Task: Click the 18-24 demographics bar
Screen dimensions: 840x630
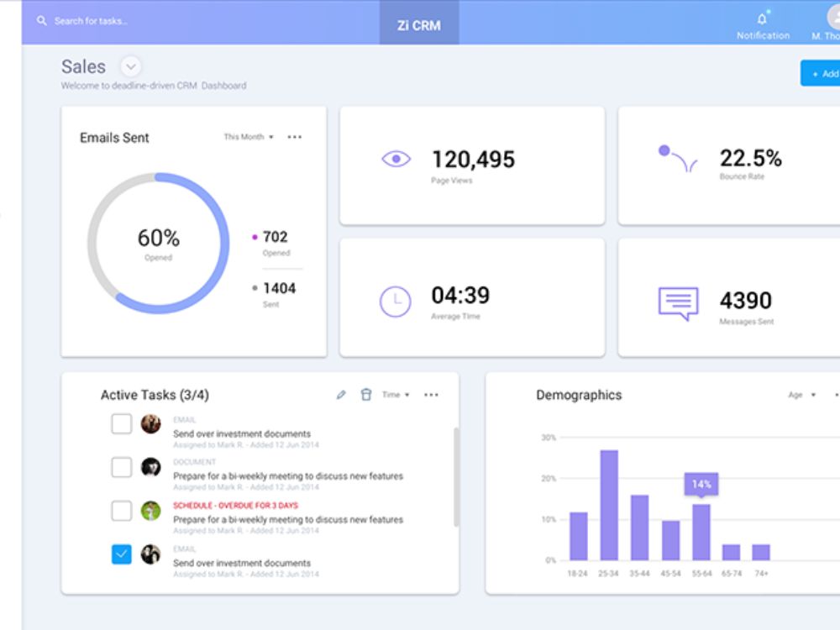Action: pyautogui.click(x=578, y=536)
